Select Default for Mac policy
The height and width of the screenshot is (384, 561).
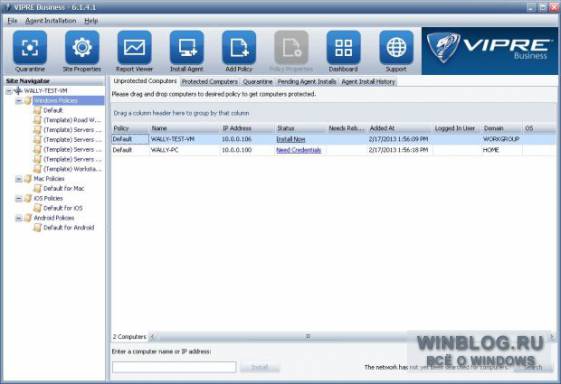click(x=64, y=188)
